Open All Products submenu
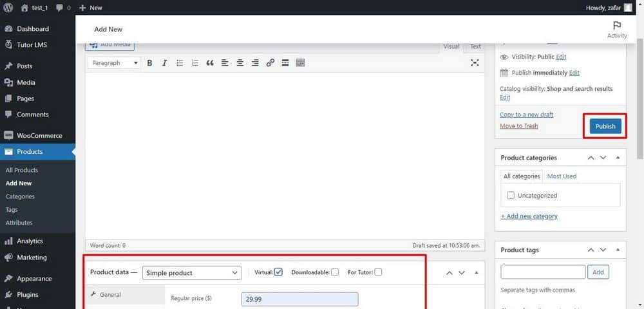The height and width of the screenshot is (309, 644). click(22, 170)
